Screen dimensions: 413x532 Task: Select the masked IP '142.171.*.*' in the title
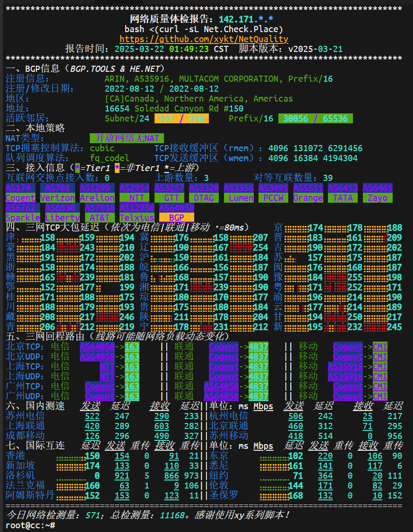pyautogui.click(x=246, y=19)
